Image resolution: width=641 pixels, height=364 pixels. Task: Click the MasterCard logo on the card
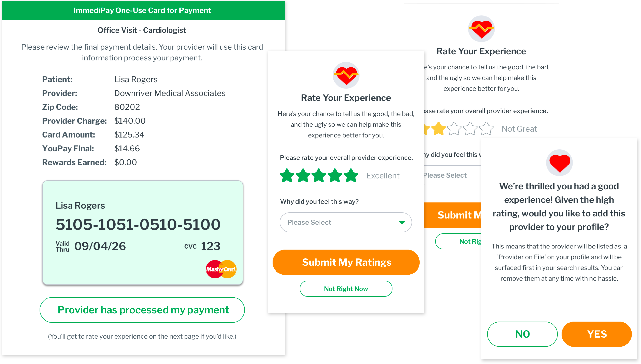[x=221, y=269]
